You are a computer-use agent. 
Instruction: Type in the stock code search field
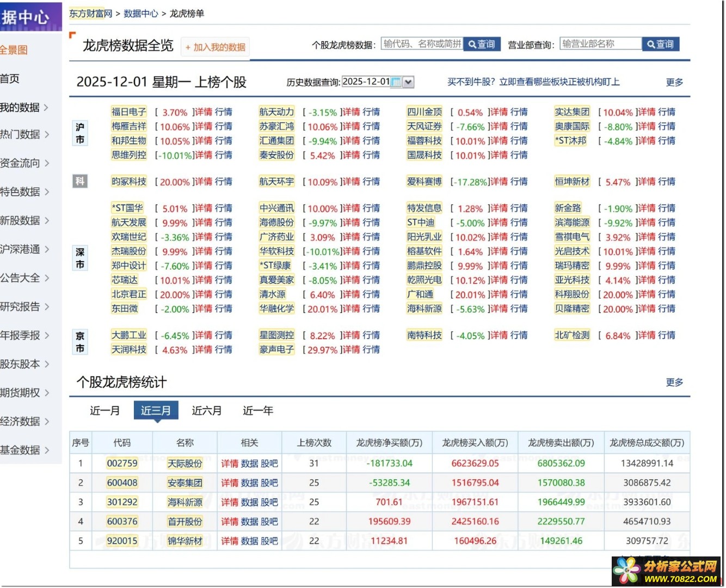pos(422,44)
